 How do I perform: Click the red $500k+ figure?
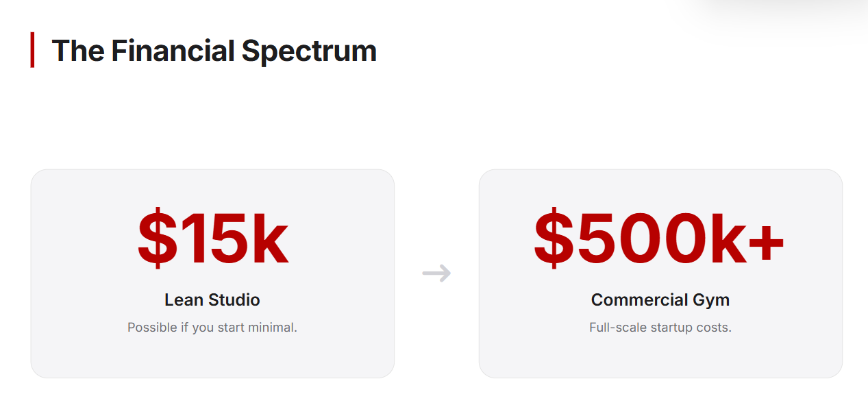[659, 238]
